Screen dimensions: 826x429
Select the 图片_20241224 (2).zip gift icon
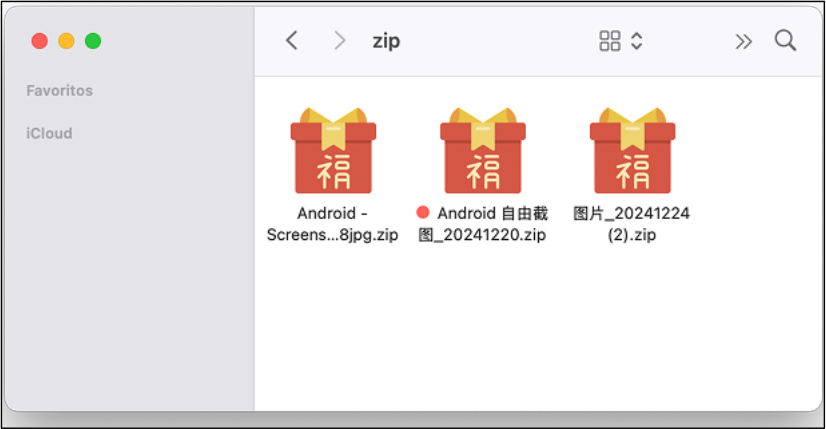(x=632, y=151)
